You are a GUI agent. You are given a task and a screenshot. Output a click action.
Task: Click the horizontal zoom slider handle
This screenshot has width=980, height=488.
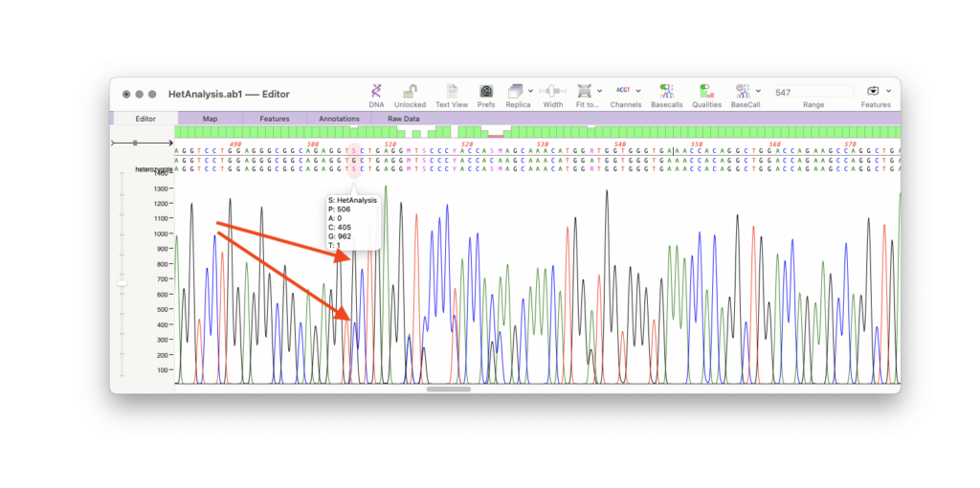(x=135, y=144)
